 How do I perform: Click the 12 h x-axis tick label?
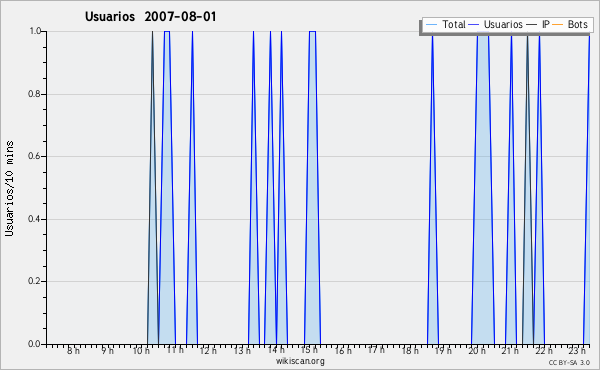208,350
